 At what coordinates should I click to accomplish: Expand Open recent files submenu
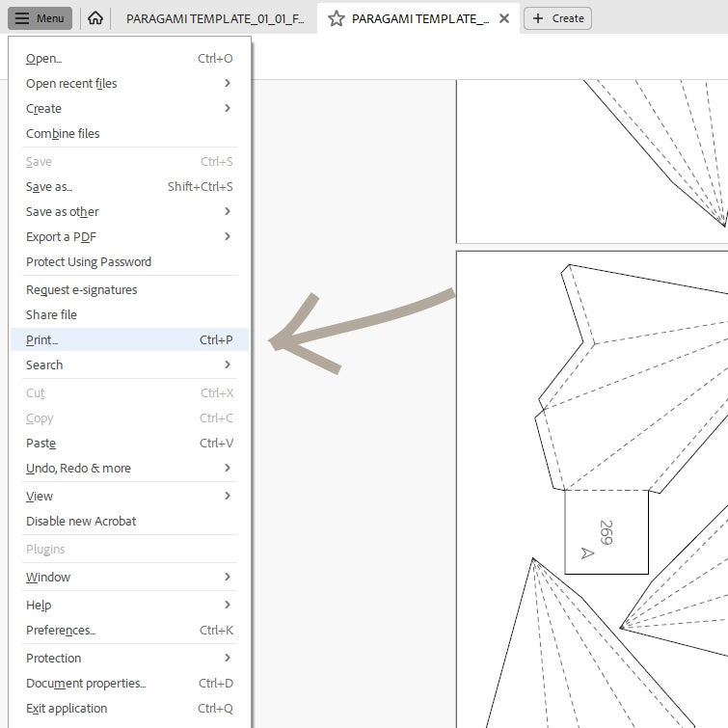pyautogui.click(x=129, y=84)
